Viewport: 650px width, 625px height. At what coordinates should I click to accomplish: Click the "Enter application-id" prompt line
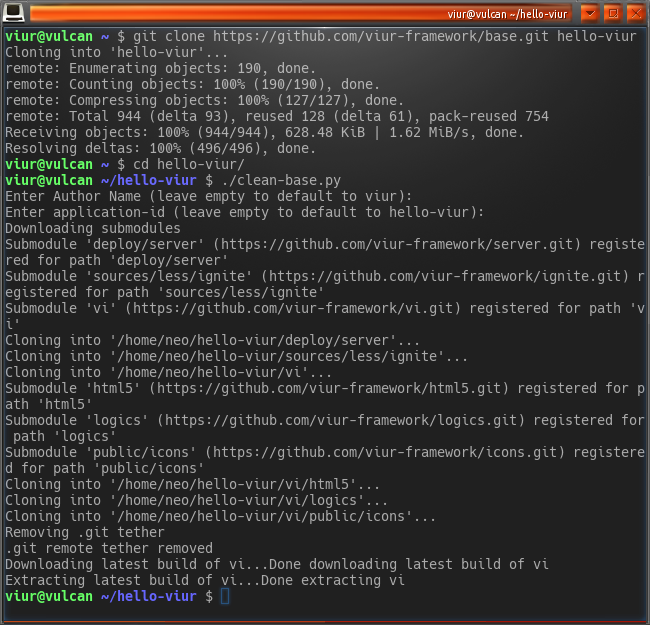(x=245, y=213)
